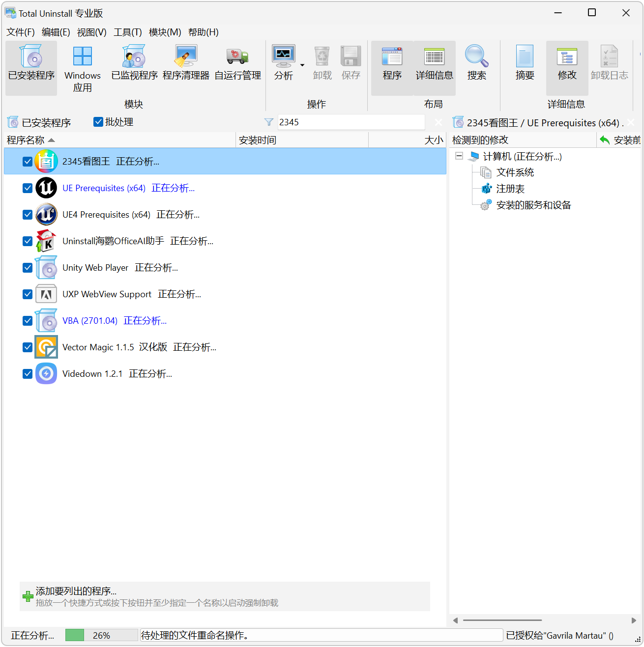Sort by 大小 column header

point(408,140)
